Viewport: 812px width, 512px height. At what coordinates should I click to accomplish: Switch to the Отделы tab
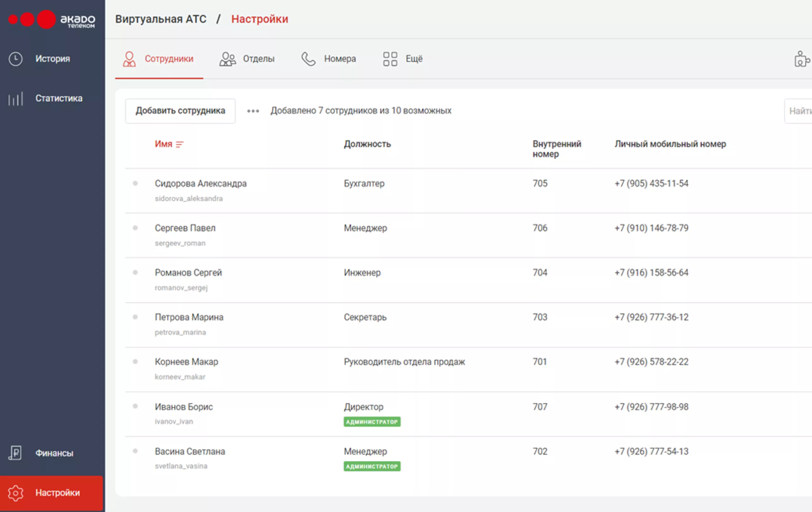[x=247, y=59]
